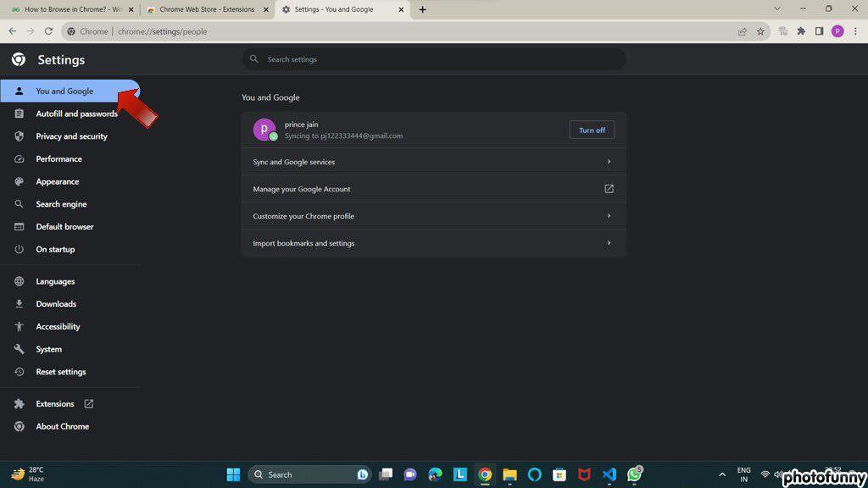Expand Import bookmarks and settings row

point(434,243)
